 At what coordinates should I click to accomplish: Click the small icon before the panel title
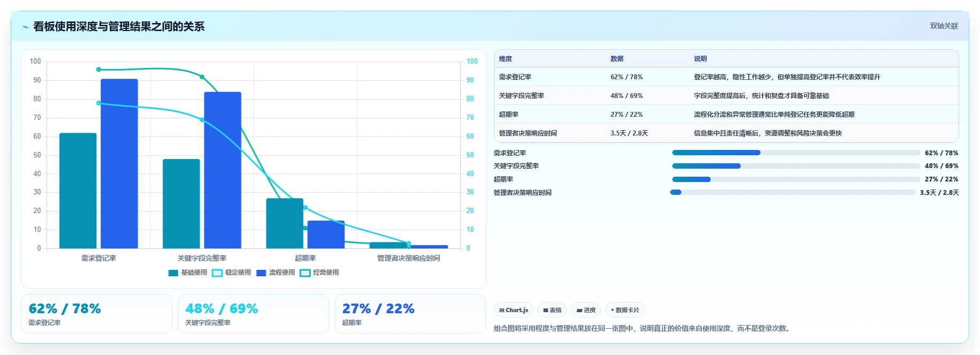[25, 27]
